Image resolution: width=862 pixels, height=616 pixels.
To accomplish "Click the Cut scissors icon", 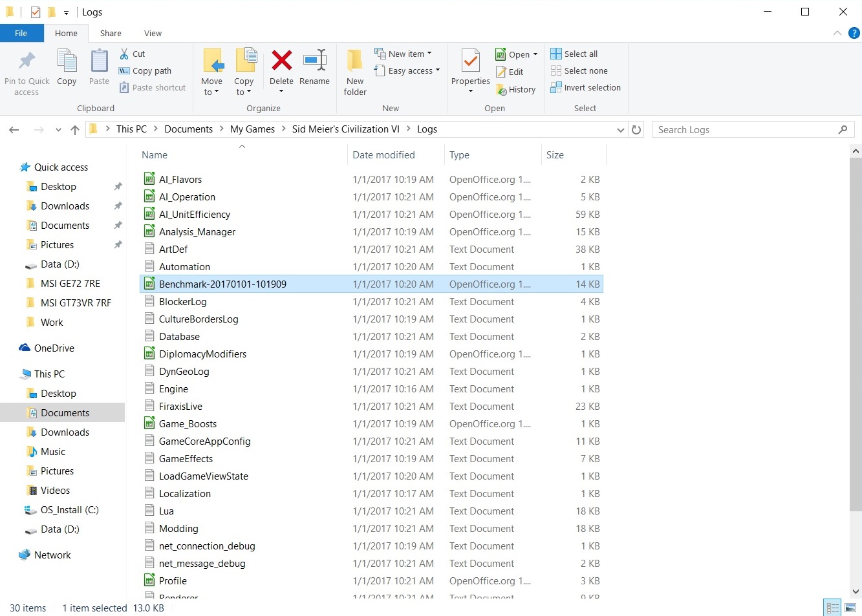I will pyautogui.click(x=124, y=54).
